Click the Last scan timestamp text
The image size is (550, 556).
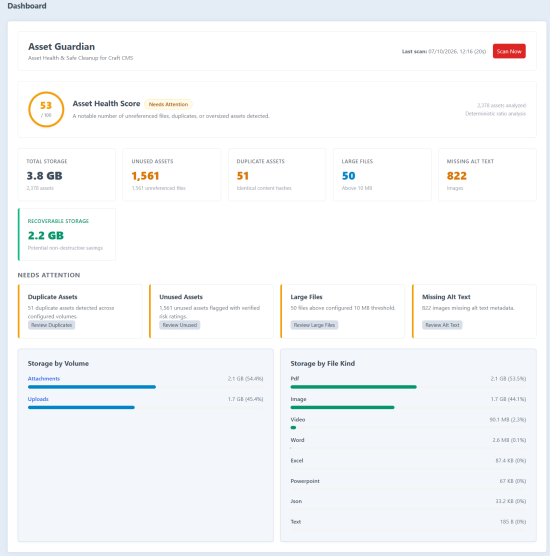(444, 51)
